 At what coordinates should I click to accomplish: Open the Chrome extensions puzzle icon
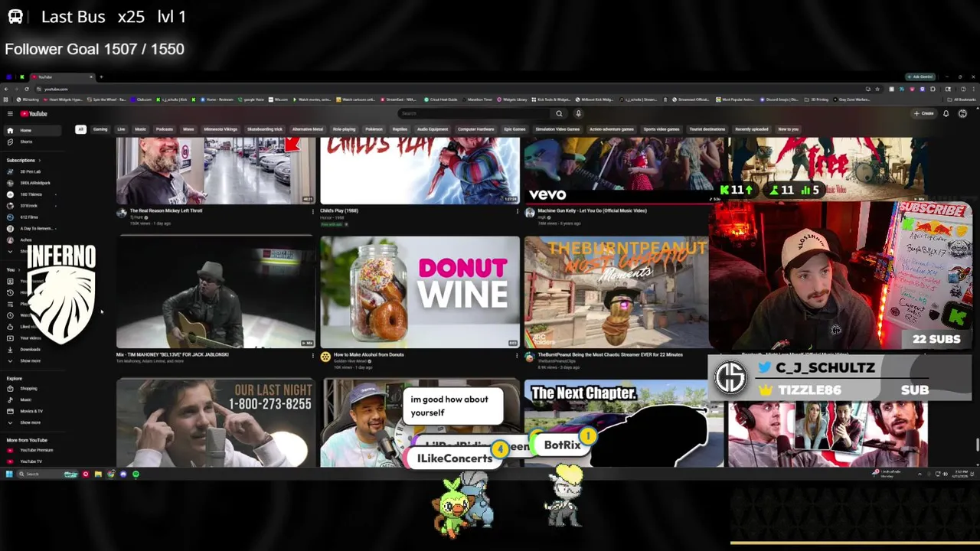click(x=933, y=89)
